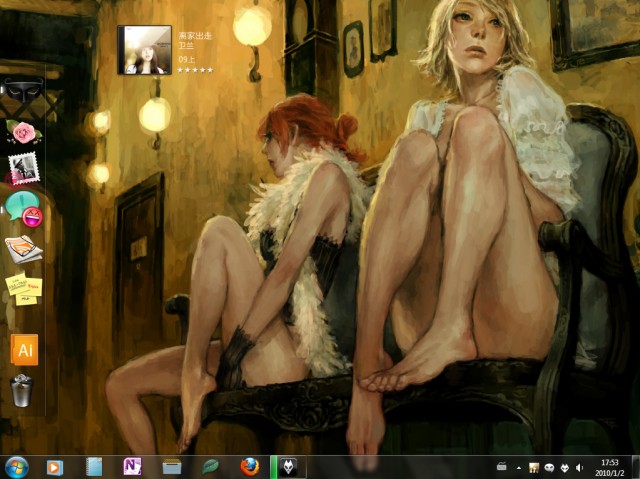
Task: Set the five-star song rating
Action: click(195, 70)
